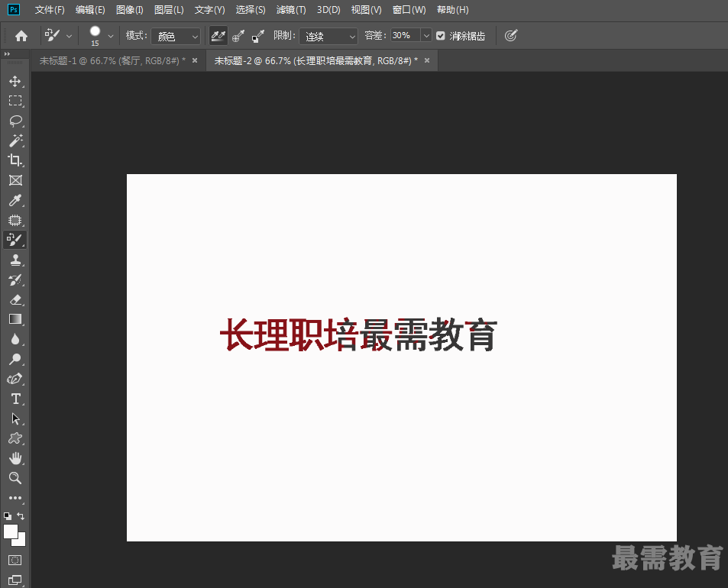Select the Move tool

(15, 81)
